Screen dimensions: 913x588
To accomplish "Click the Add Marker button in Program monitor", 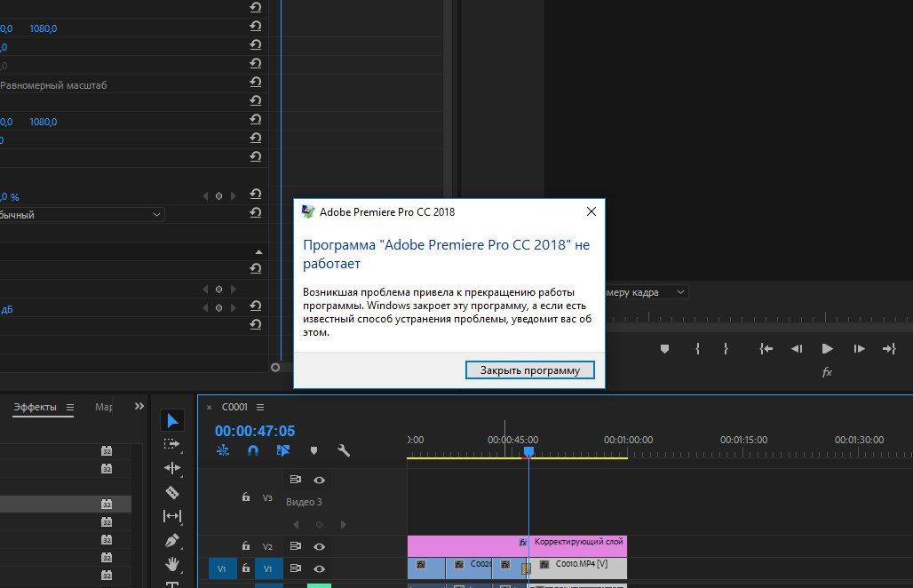I will (x=664, y=349).
